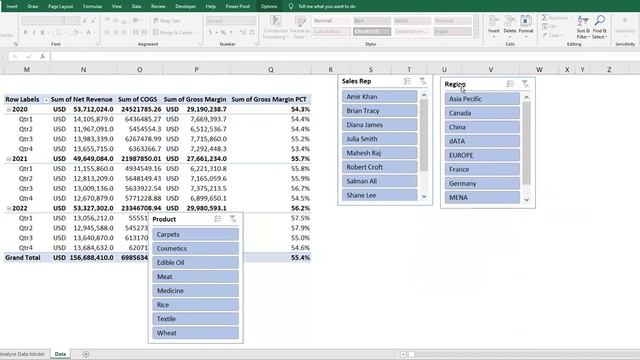Open the font name dropdown
The image size is (640, 360).
(61, 20)
